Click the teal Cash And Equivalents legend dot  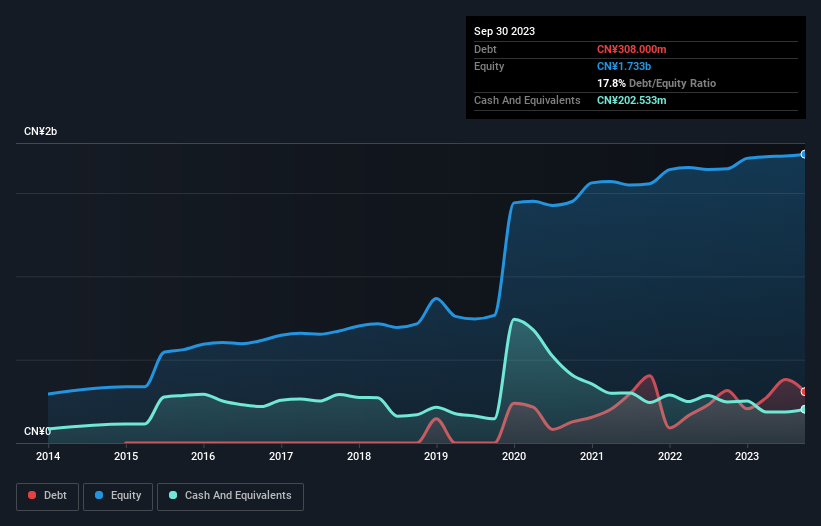click(173, 495)
